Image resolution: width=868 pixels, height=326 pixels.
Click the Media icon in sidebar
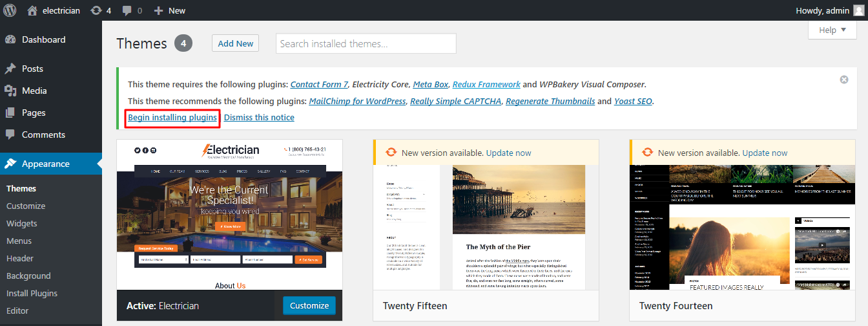point(10,91)
